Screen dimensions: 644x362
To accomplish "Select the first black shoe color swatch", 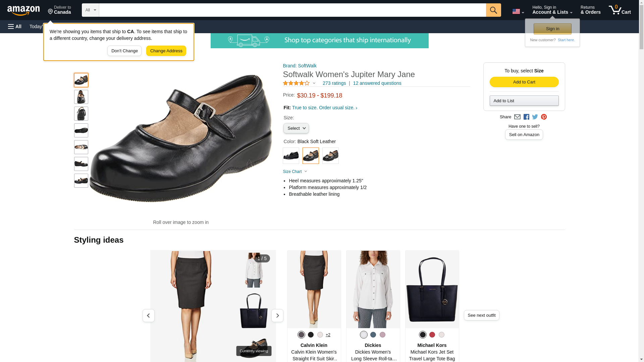I will (291, 156).
